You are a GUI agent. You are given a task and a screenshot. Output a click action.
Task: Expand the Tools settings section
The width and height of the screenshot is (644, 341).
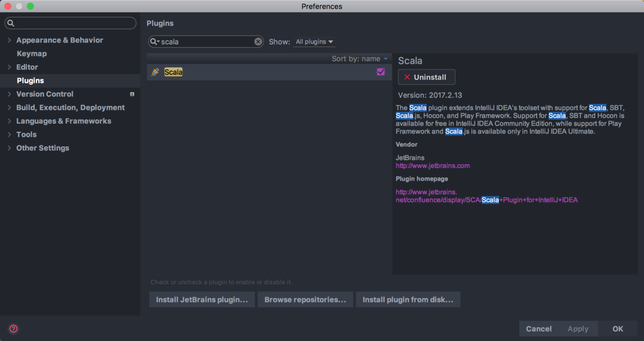(9, 135)
